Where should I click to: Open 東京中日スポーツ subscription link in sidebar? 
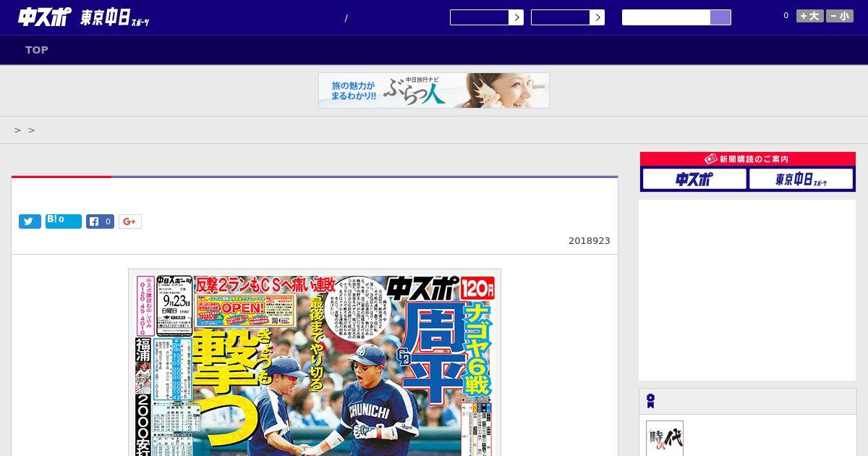click(x=801, y=179)
